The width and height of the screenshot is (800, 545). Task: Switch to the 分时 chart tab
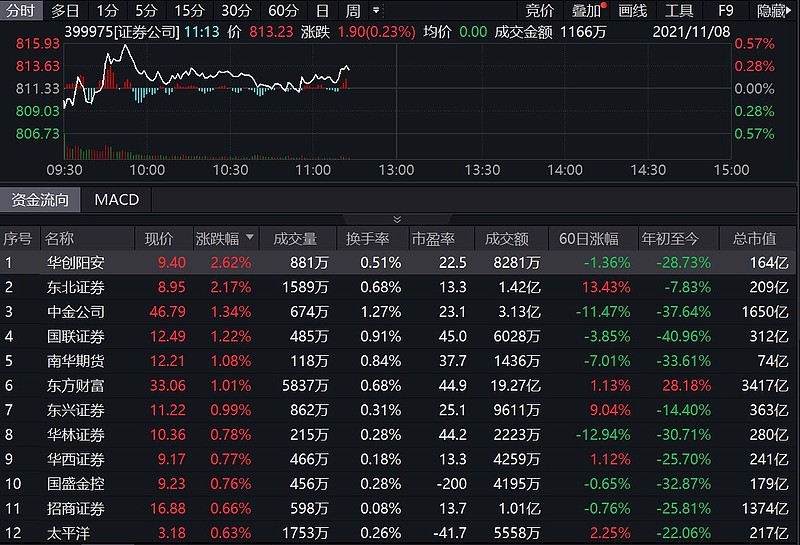[21, 10]
